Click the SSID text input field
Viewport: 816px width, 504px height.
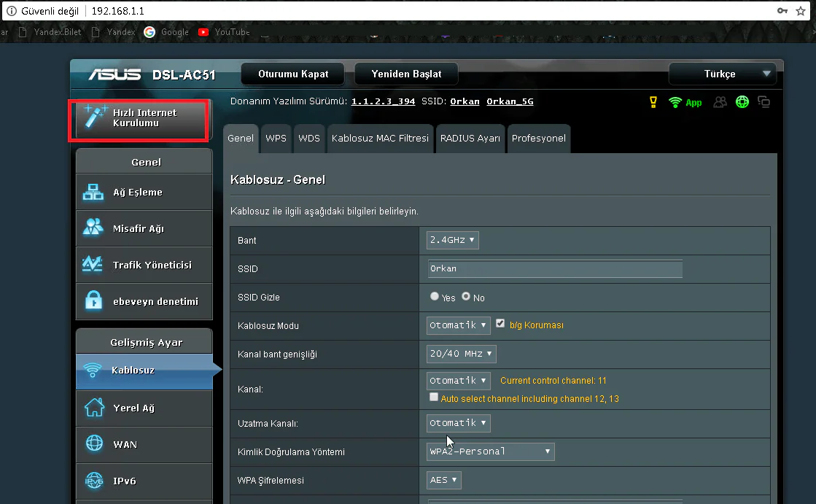pyautogui.click(x=555, y=268)
